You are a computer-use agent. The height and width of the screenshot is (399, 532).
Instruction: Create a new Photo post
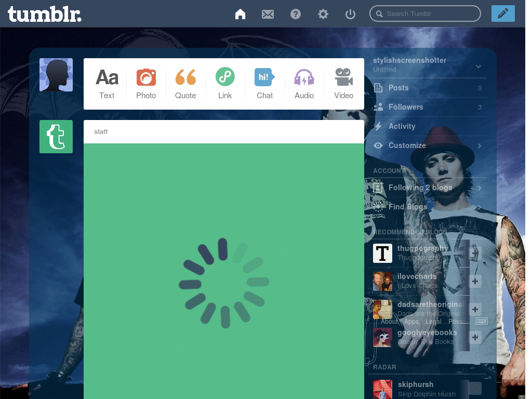coord(146,84)
